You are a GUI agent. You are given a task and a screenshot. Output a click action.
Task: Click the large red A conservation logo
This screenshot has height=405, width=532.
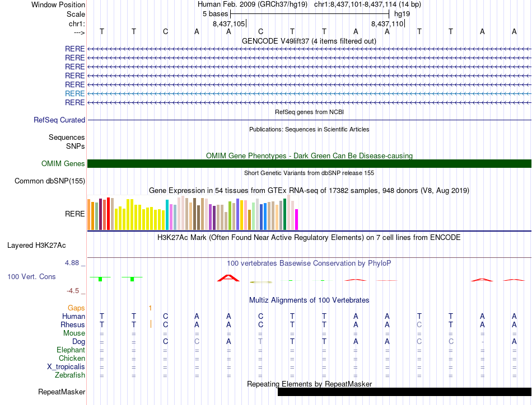point(228,278)
